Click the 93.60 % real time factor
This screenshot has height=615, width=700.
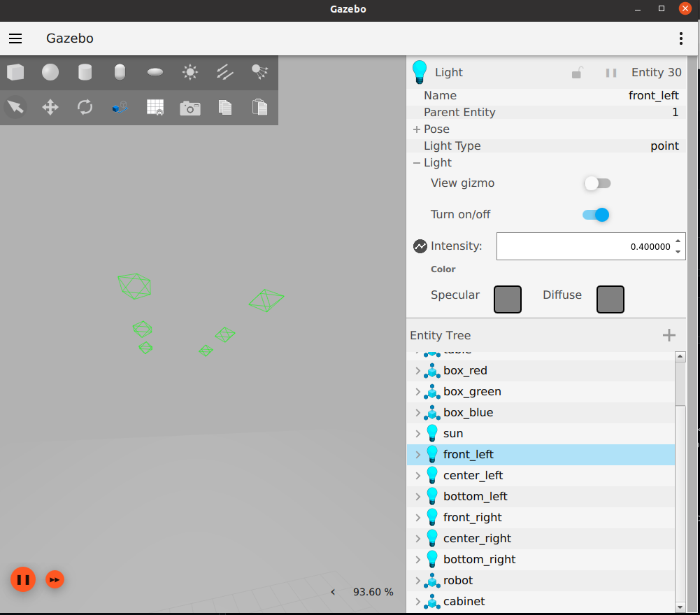[x=373, y=592]
